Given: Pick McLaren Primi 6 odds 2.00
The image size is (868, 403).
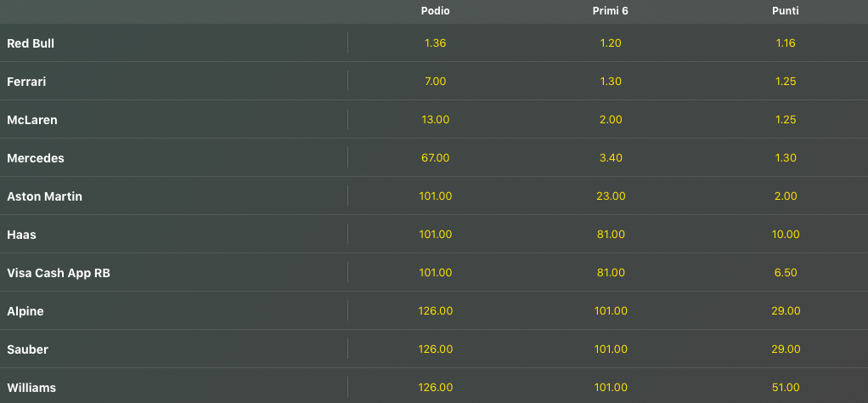Looking at the screenshot, I should 611,120.
